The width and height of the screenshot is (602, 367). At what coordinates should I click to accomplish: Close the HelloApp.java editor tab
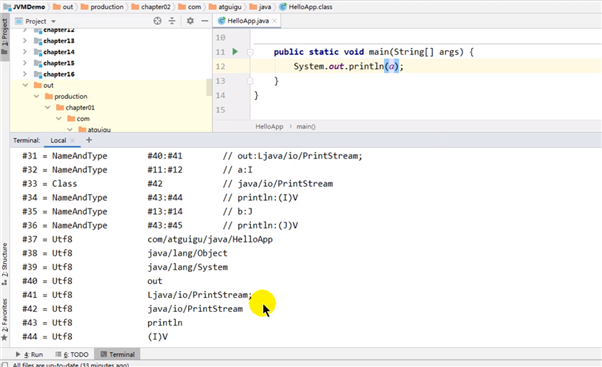pos(274,21)
